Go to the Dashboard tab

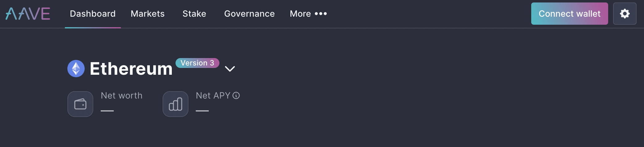pos(93,14)
